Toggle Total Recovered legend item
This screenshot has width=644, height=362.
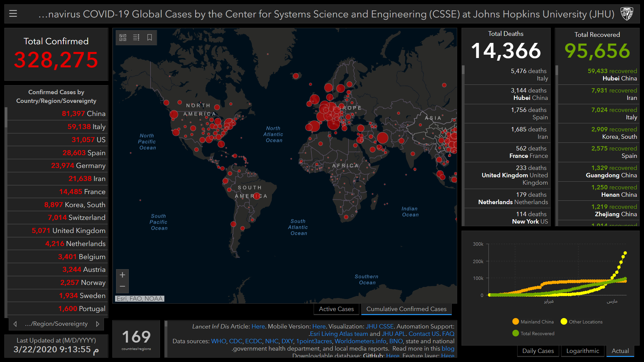pyautogui.click(x=533, y=334)
